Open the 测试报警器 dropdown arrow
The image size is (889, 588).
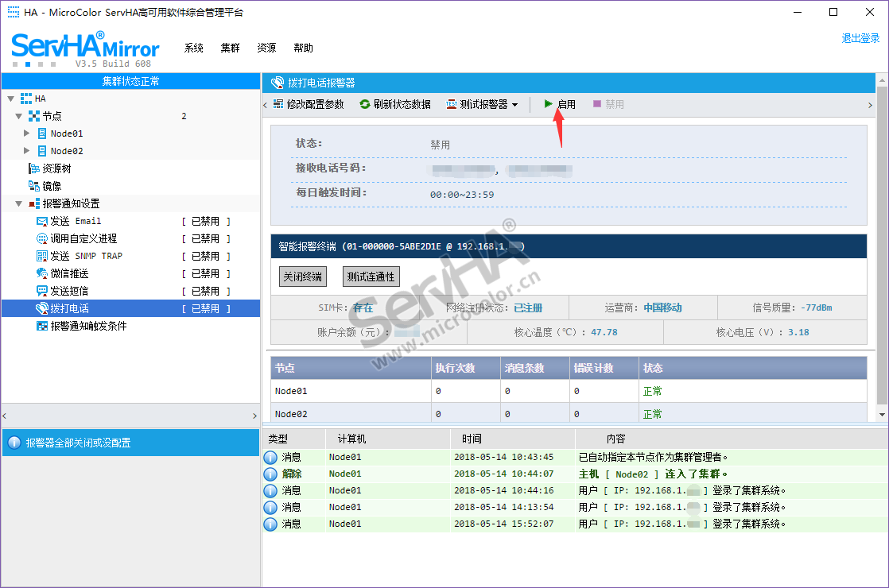pos(514,105)
